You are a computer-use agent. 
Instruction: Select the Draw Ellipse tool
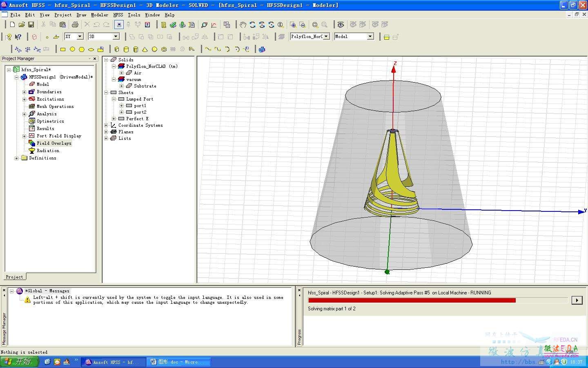(x=91, y=49)
